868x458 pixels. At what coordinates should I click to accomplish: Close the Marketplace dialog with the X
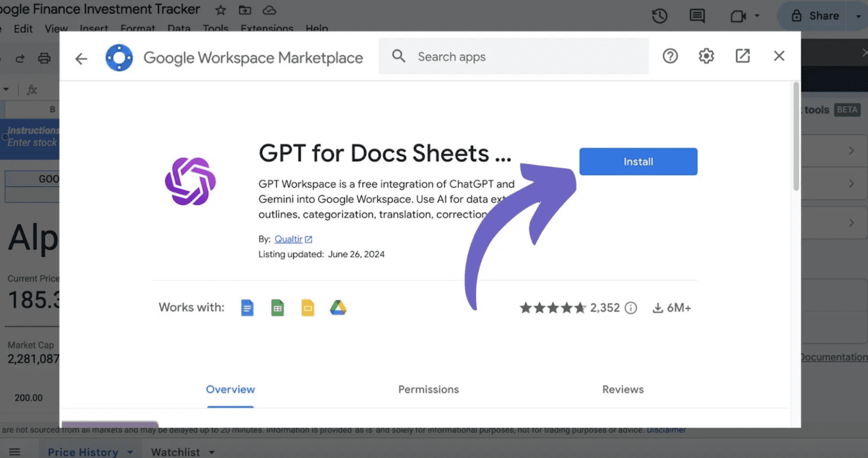tap(779, 56)
